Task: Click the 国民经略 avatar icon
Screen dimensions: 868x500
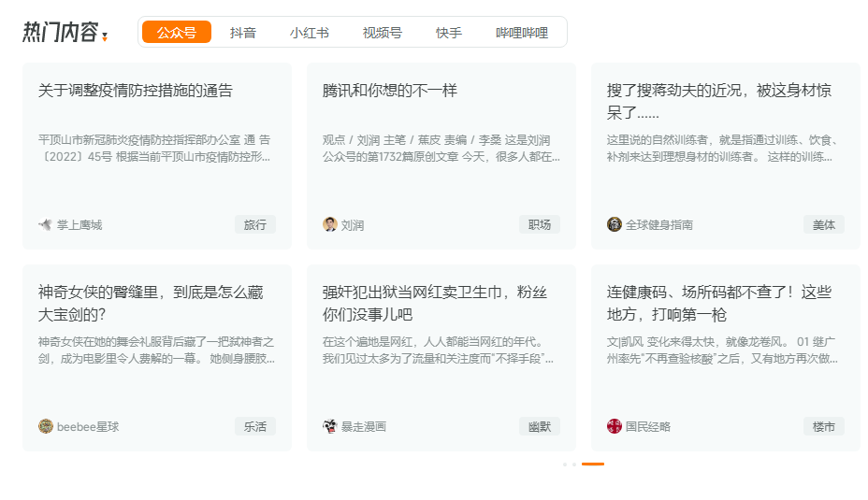Action: [x=614, y=426]
